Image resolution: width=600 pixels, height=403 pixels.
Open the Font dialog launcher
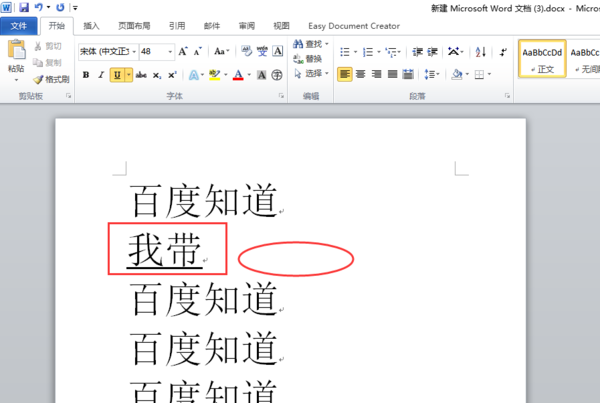281,96
